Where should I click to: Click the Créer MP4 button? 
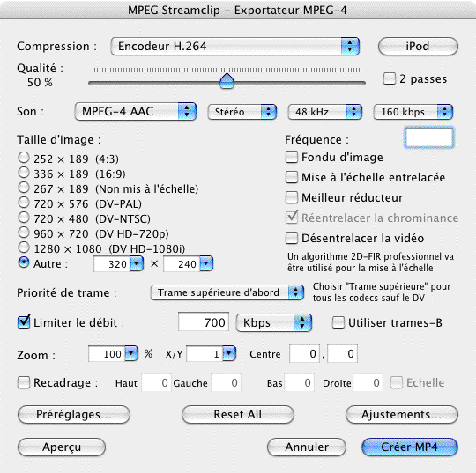pyautogui.click(x=410, y=447)
